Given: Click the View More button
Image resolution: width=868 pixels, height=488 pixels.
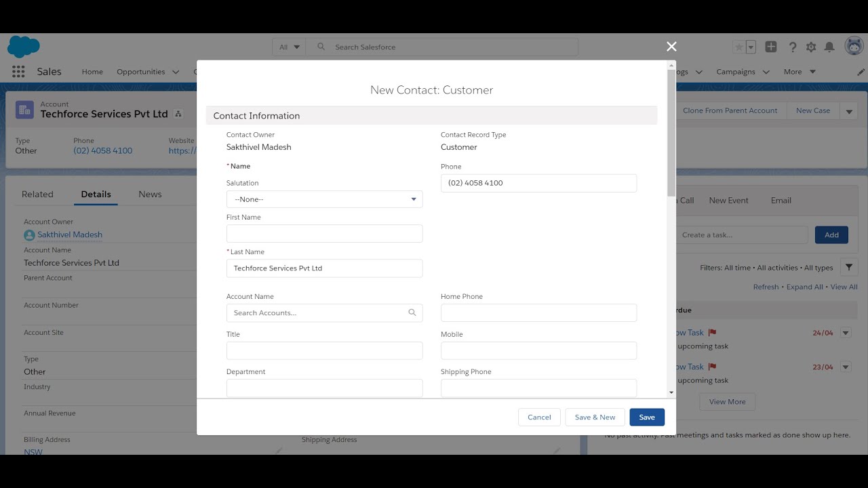Looking at the screenshot, I should pos(727,401).
